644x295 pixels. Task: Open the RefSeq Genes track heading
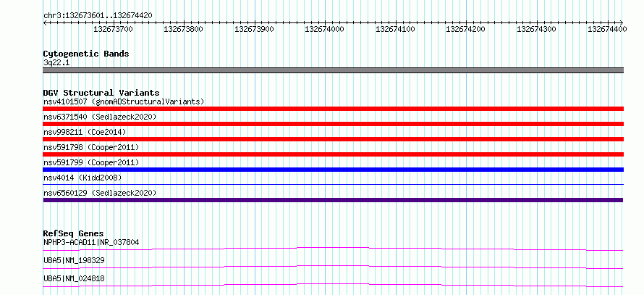[73, 233]
